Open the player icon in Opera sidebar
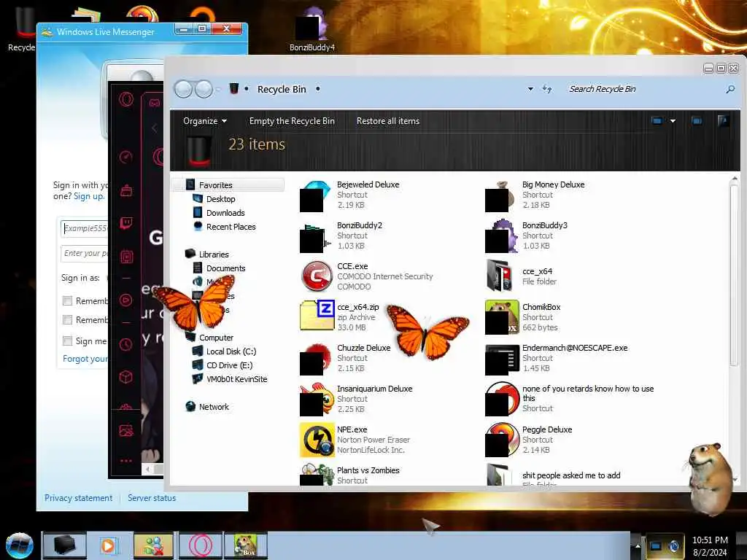 (x=125, y=300)
